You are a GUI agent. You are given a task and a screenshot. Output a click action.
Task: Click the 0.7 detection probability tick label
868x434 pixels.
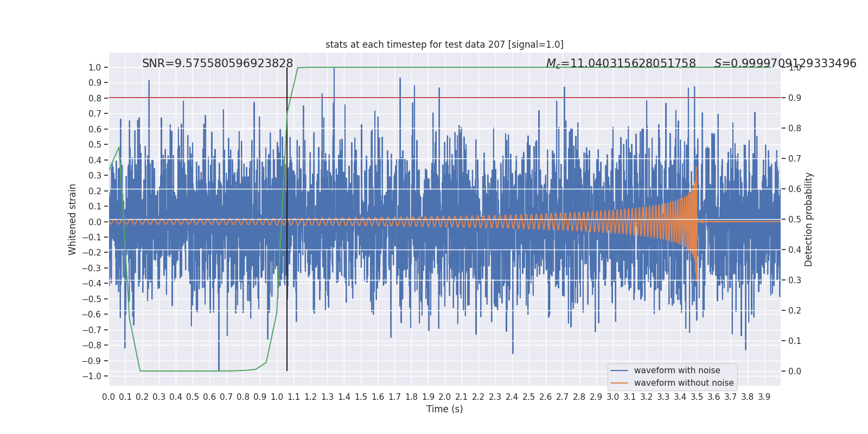click(795, 159)
